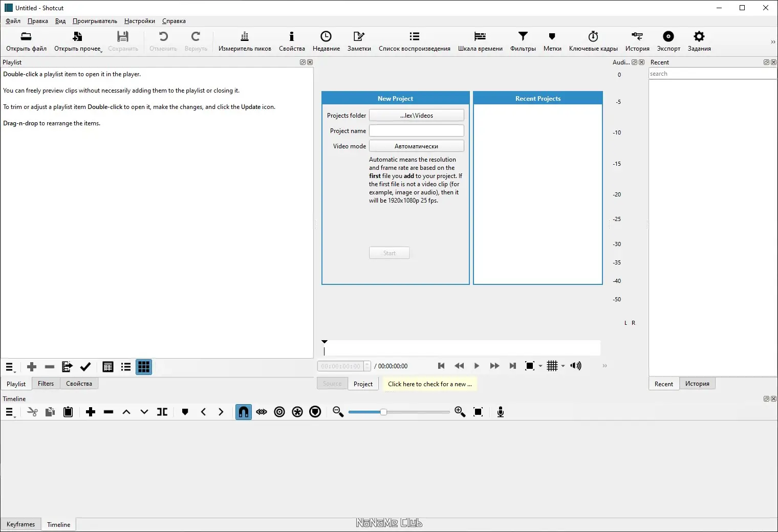This screenshot has width=778, height=532.
Task: Open a file with Открыть файл
Action: 26,42
